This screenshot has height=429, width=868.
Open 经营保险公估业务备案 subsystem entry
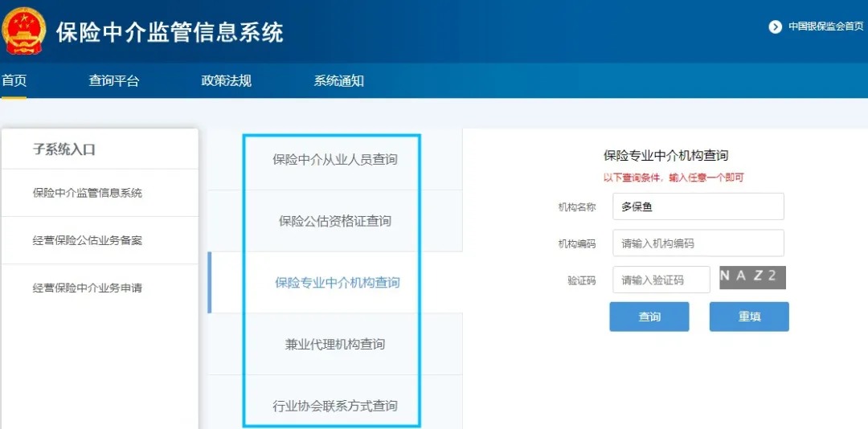pos(88,240)
